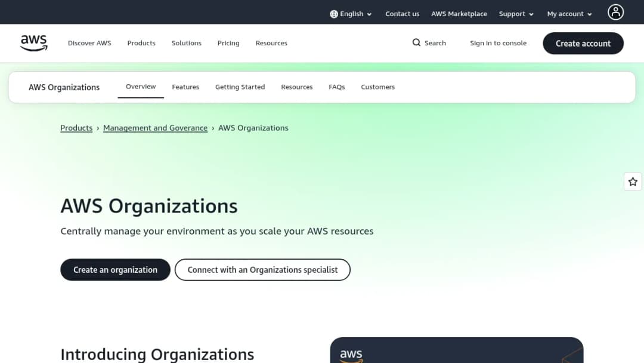Open the Resources tab in Organizations bar
The height and width of the screenshot is (363, 644).
click(296, 87)
